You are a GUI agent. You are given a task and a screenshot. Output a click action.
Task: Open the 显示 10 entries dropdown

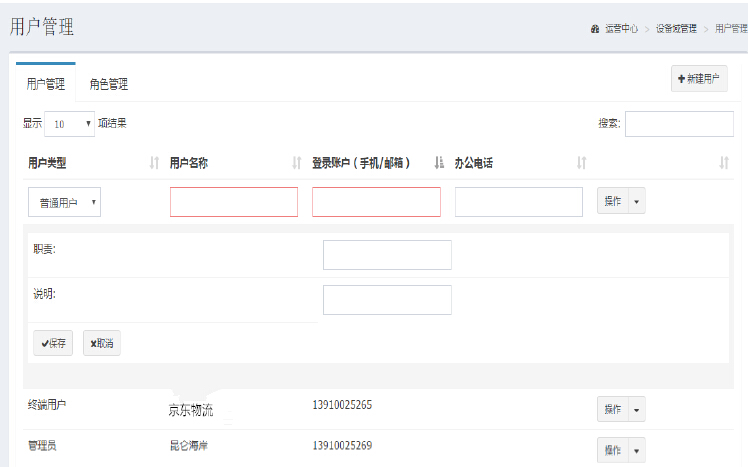click(69, 124)
